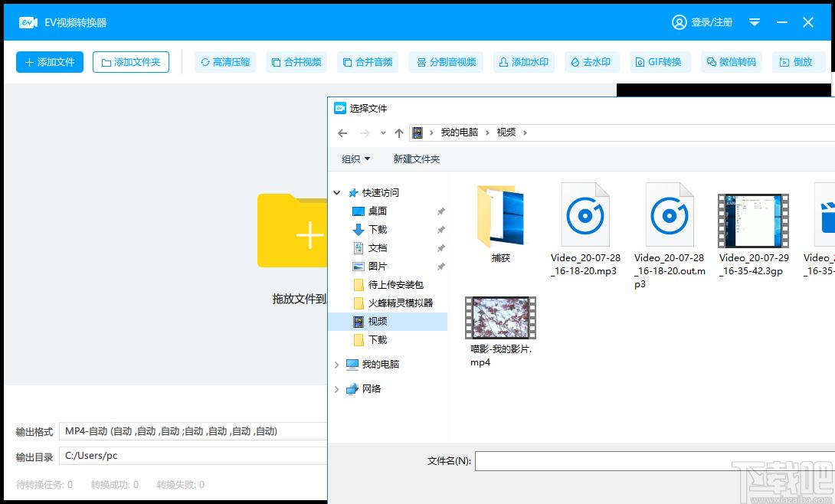Select 网络 in navigation pane

click(372, 389)
